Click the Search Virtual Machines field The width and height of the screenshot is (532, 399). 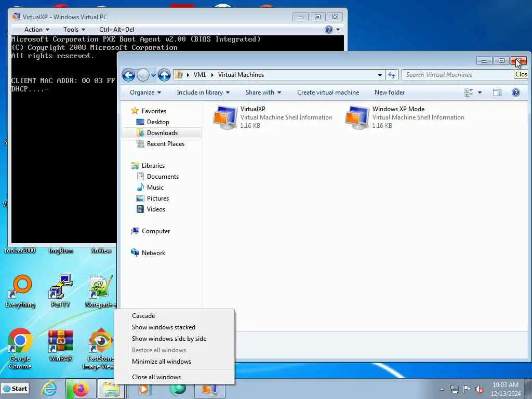pos(458,75)
